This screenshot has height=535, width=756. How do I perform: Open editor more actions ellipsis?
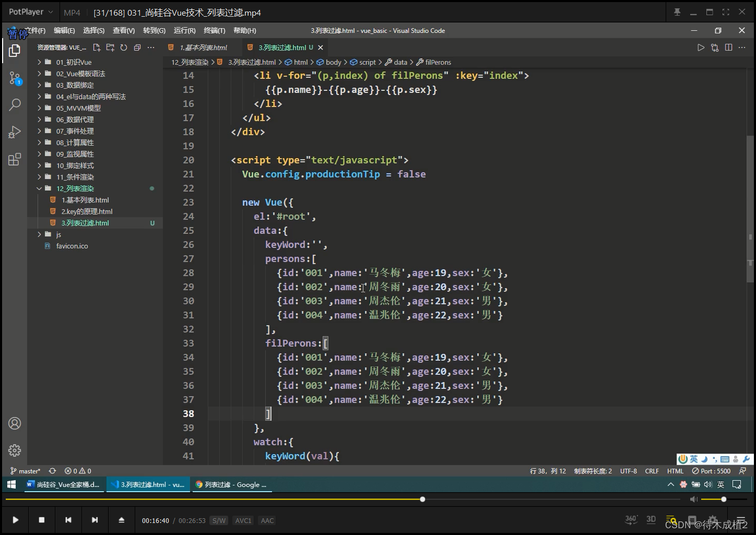coord(742,47)
